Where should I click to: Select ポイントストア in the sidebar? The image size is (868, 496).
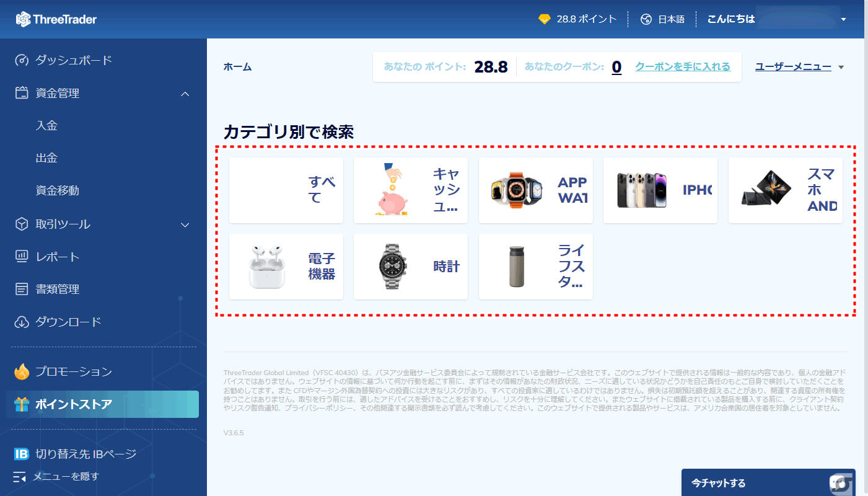point(103,404)
